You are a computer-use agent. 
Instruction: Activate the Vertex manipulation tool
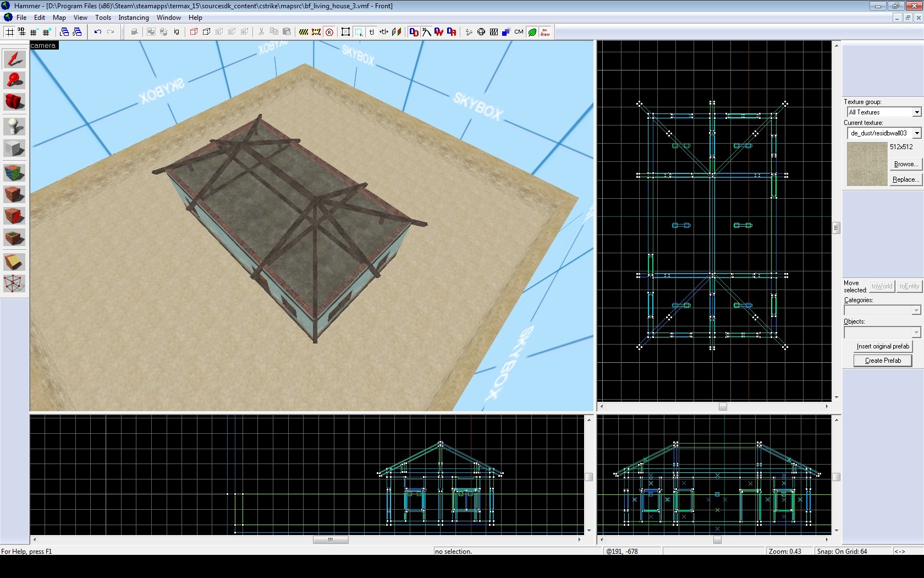click(14, 284)
